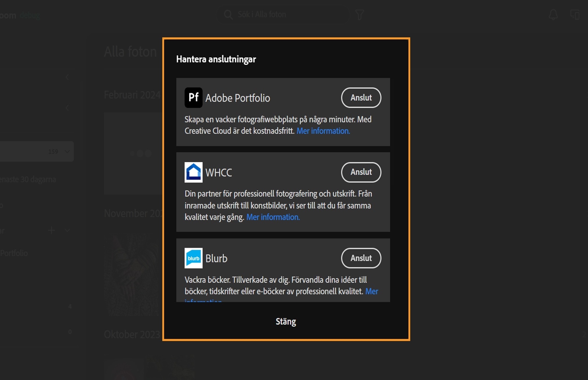Open notifications with the bell icon
The height and width of the screenshot is (380, 588).
coord(553,15)
